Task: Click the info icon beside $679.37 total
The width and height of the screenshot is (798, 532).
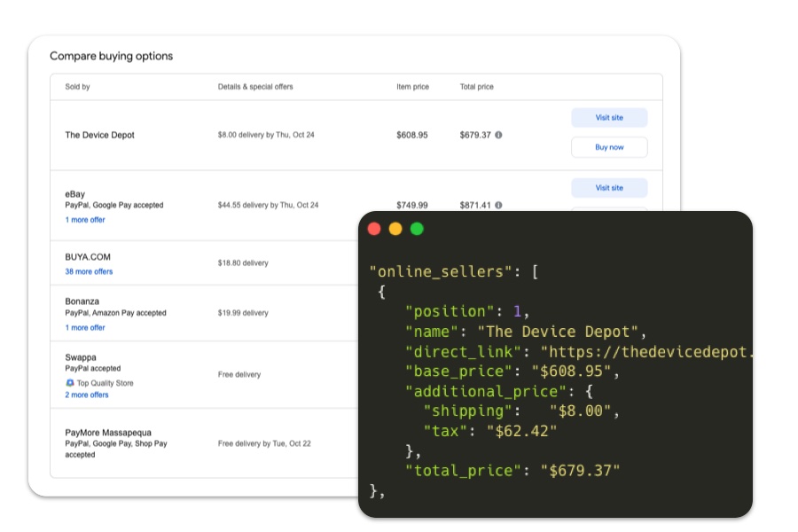Action: 498,135
